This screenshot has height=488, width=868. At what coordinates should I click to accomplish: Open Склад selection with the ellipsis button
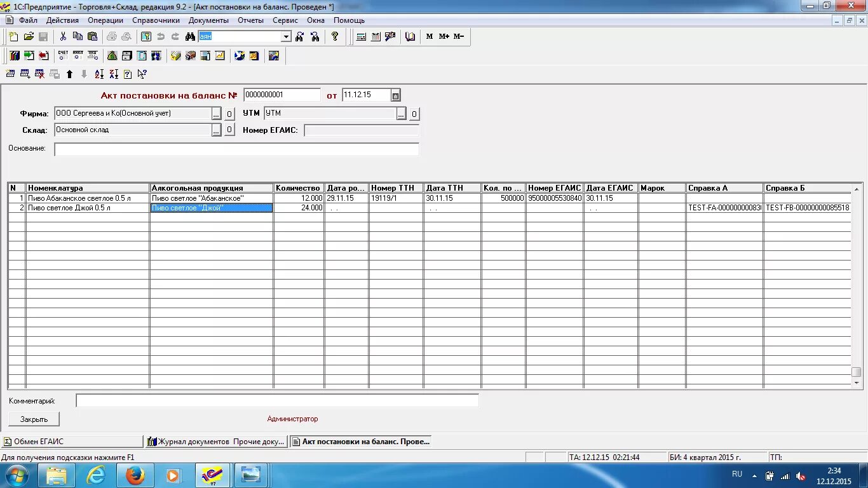point(217,130)
